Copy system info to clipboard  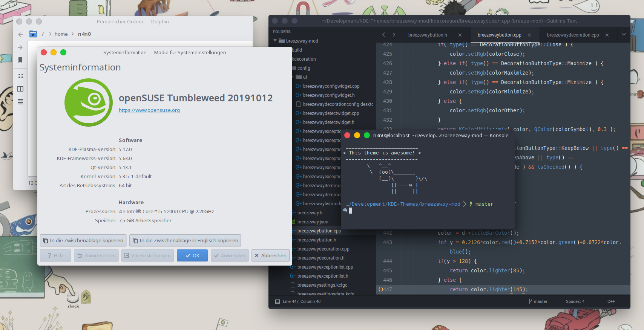point(83,240)
